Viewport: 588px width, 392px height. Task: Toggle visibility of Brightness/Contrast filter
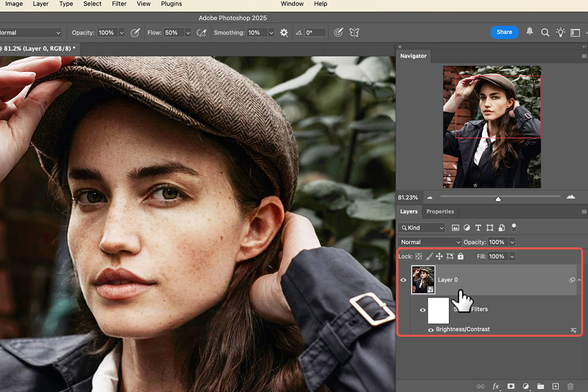[x=431, y=330]
